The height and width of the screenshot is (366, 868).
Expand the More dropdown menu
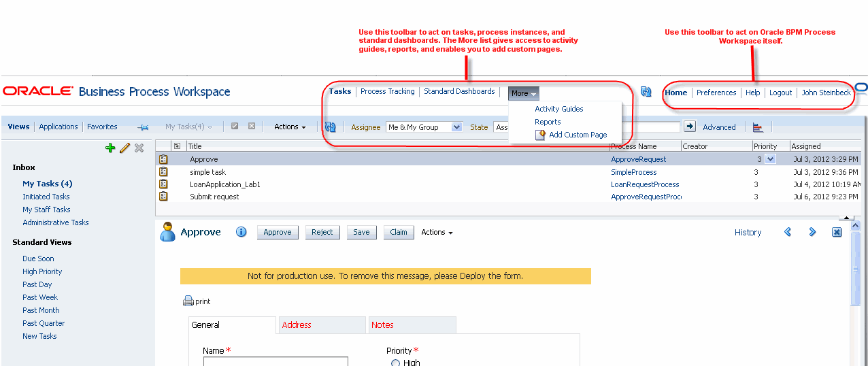tap(523, 93)
